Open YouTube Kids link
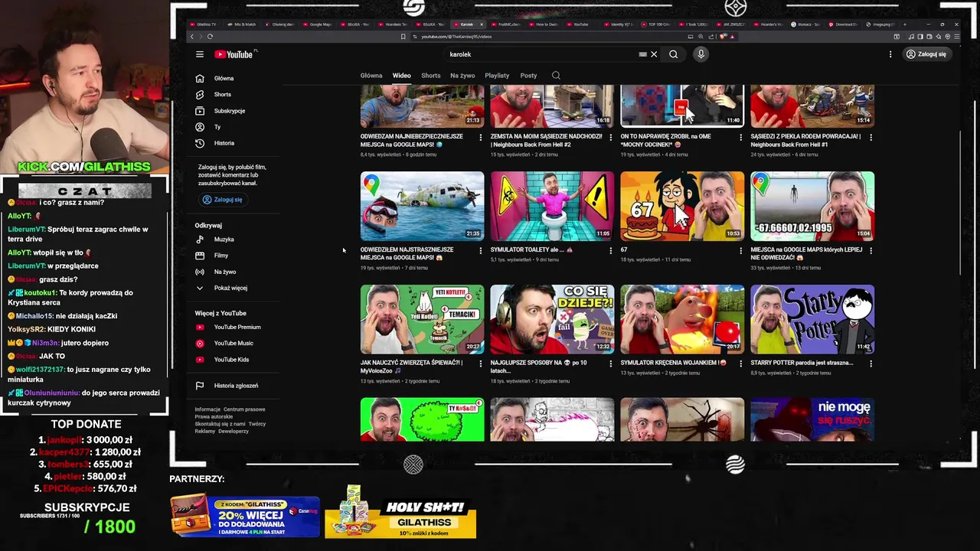 [234, 360]
